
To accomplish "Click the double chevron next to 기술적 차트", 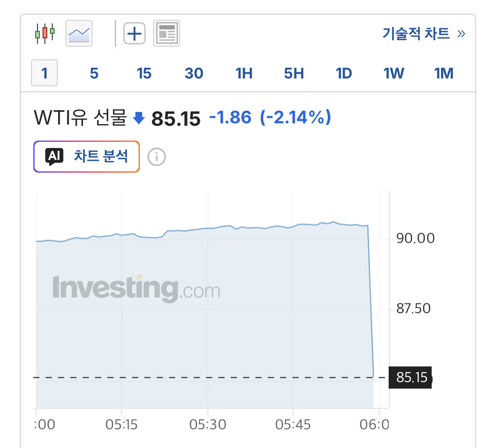I will point(461,33).
